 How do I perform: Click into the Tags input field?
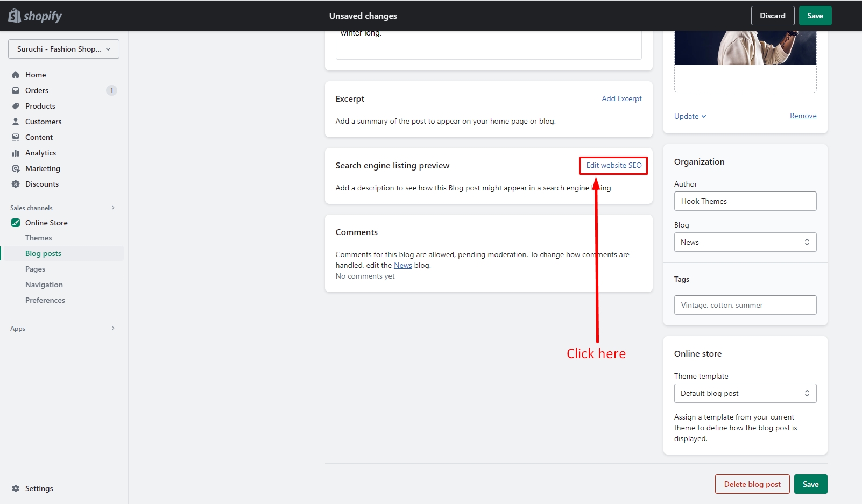pos(745,305)
